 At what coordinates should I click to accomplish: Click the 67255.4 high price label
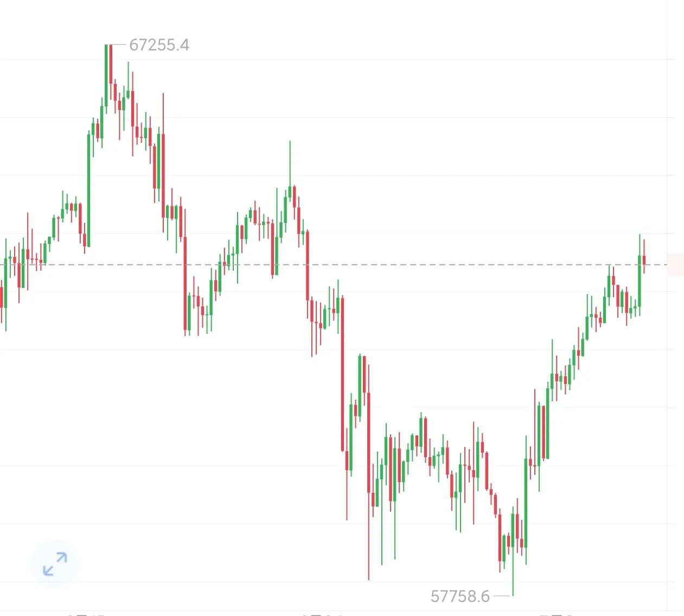(x=159, y=44)
